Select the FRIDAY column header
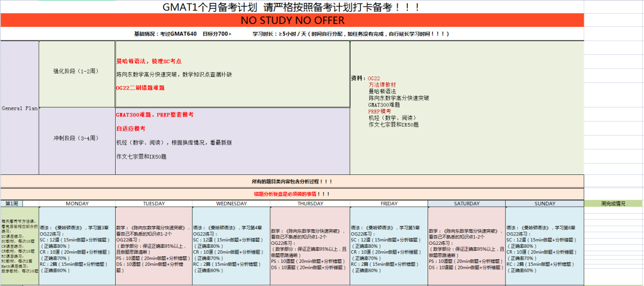This screenshot has height=286, width=644. 388,204
